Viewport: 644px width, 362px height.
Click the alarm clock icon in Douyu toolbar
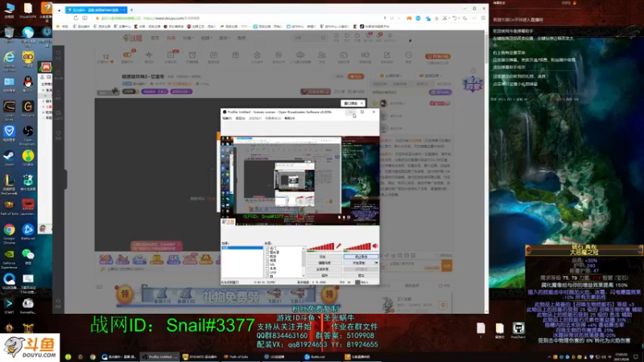192,55
